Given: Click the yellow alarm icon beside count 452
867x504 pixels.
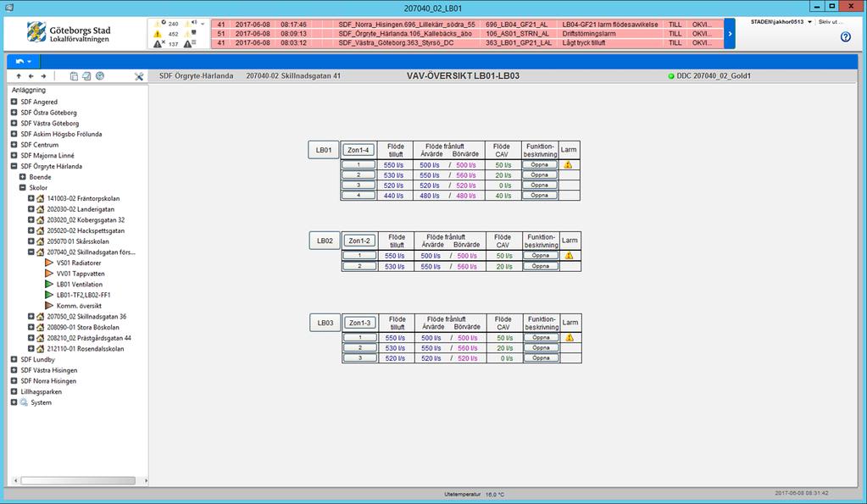Looking at the screenshot, I should (x=158, y=34).
